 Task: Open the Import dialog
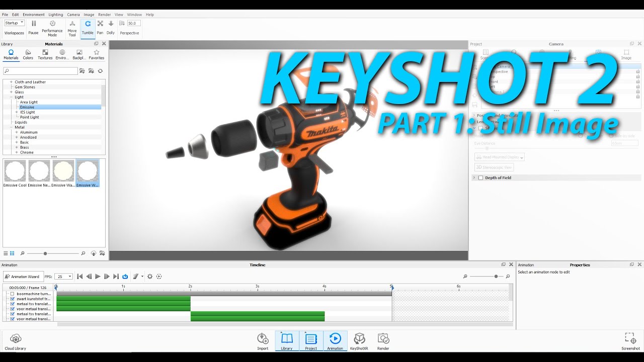pyautogui.click(x=263, y=341)
